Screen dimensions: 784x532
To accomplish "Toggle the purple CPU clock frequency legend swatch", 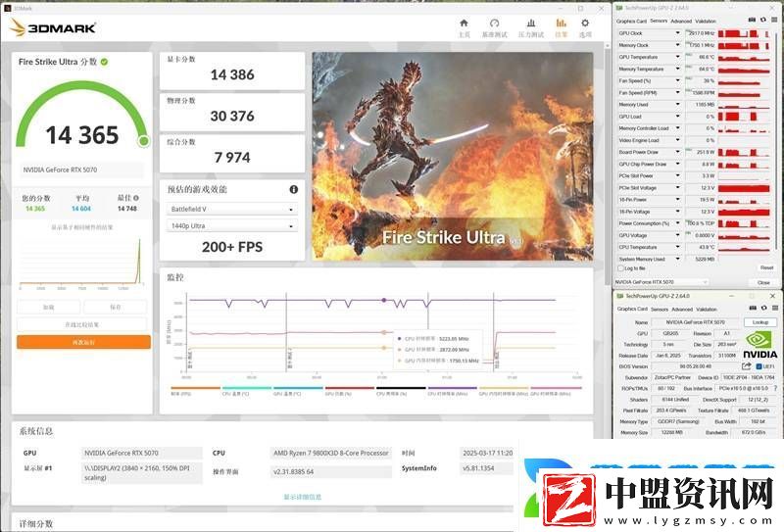I will 453,388.
